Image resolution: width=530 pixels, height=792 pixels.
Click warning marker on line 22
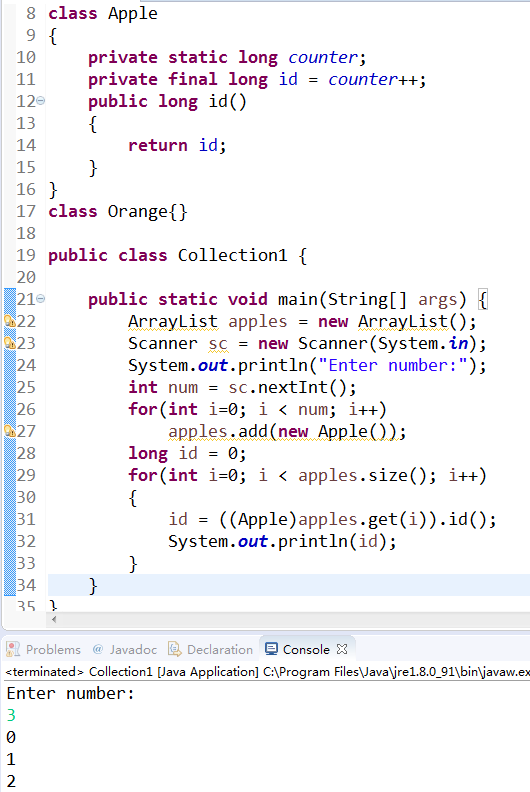[x=10, y=321]
